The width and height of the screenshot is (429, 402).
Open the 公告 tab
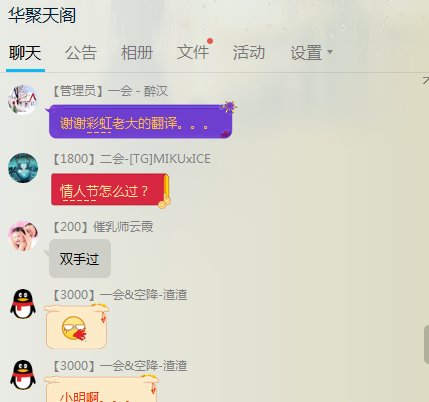[x=81, y=53]
